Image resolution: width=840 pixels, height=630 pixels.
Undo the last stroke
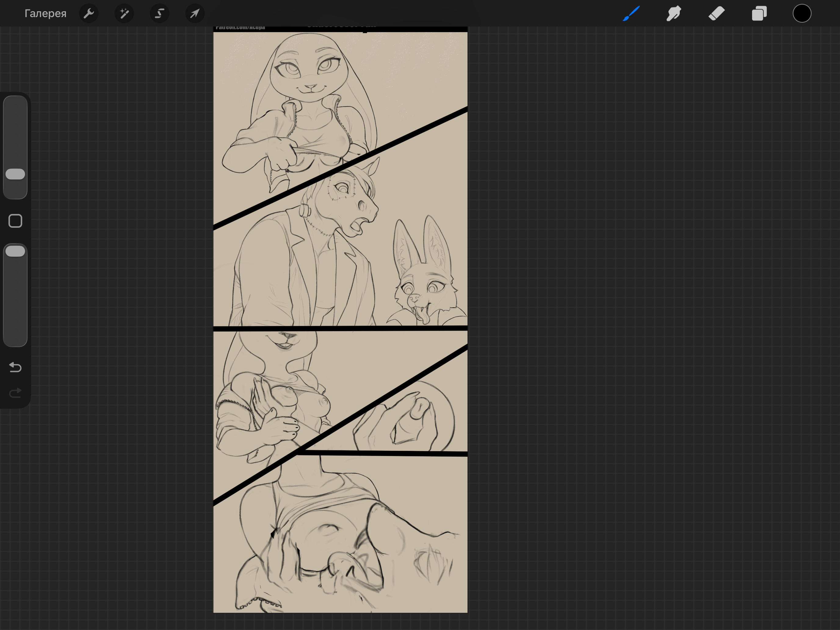click(15, 367)
